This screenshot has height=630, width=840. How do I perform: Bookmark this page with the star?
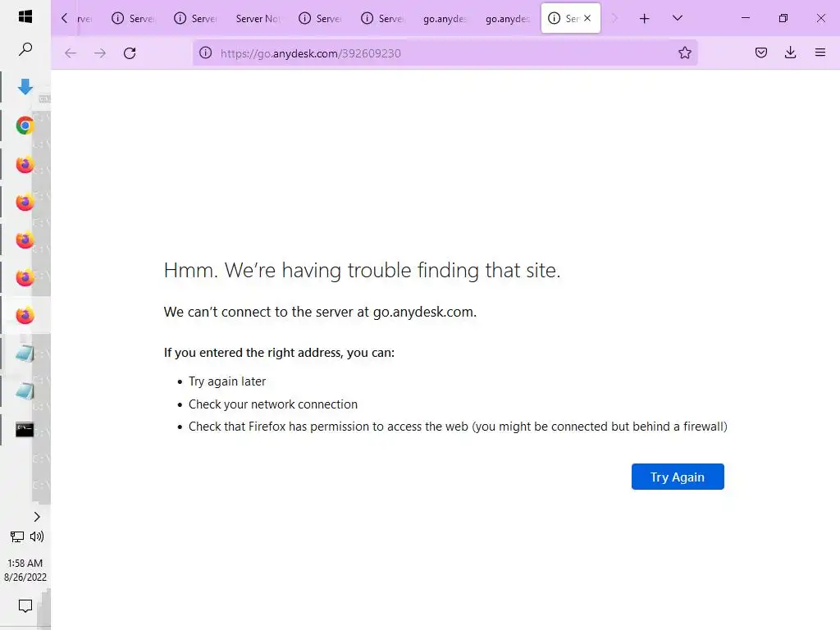[685, 53]
